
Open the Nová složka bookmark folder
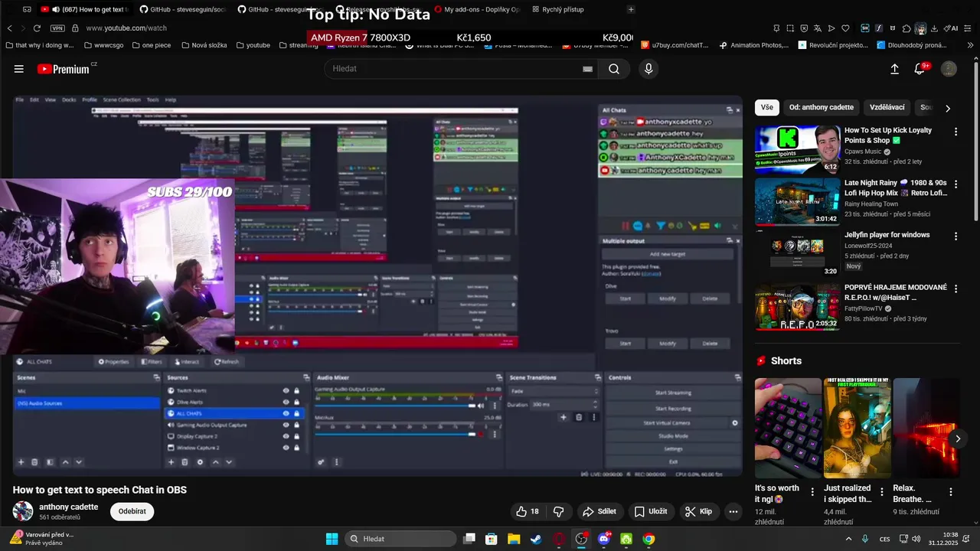[x=204, y=45]
